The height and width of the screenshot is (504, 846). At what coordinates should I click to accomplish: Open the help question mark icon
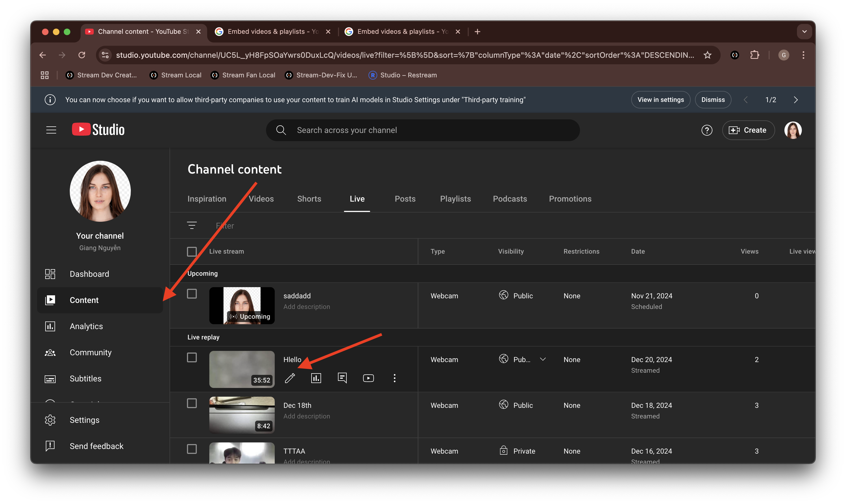pyautogui.click(x=707, y=130)
